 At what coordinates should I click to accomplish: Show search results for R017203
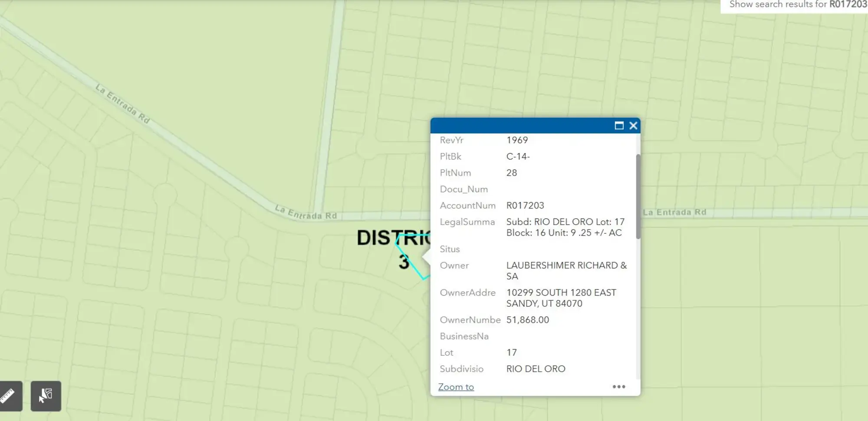[x=798, y=5]
